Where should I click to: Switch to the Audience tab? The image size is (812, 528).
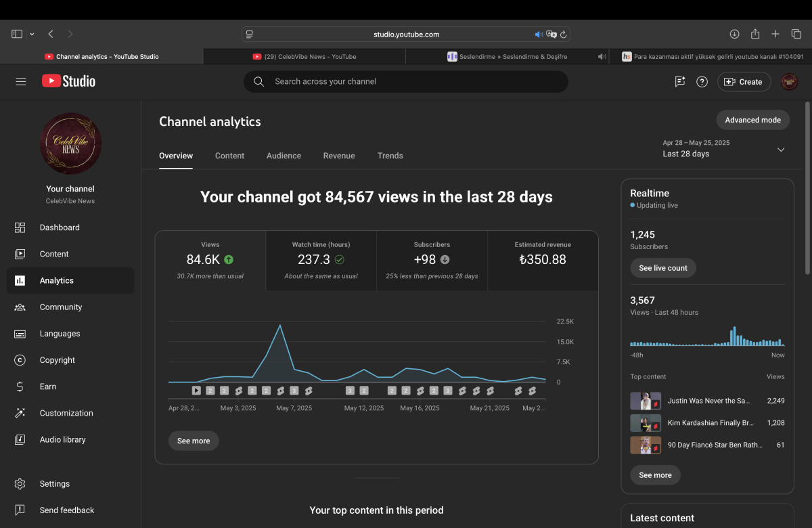[x=284, y=156]
